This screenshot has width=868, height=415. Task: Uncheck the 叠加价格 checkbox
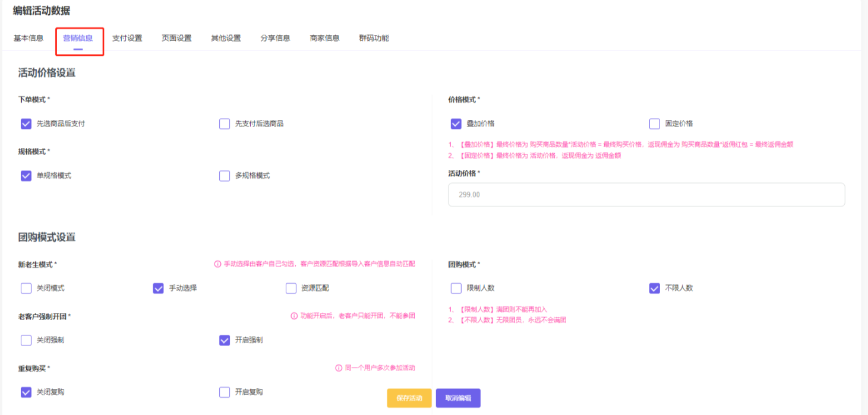[x=456, y=123]
